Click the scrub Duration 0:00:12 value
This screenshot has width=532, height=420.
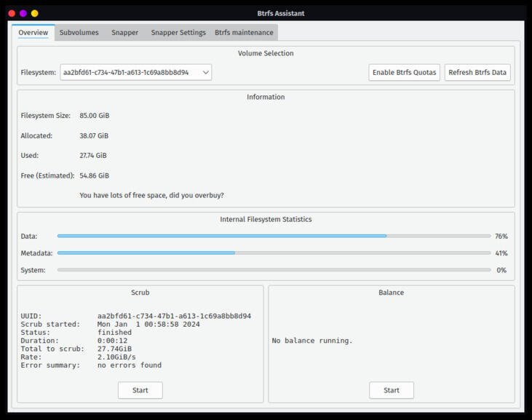112,340
